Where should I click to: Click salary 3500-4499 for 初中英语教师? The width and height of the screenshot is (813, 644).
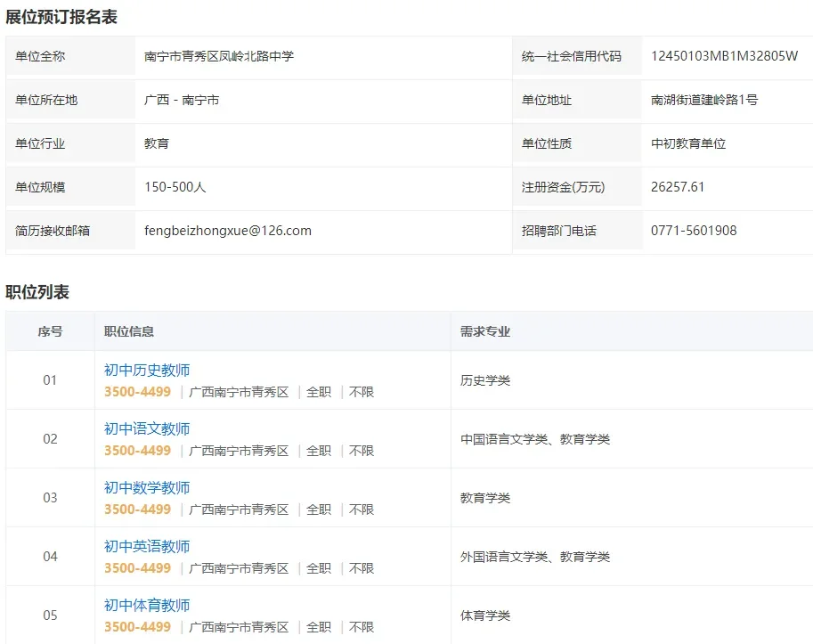click(x=137, y=567)
